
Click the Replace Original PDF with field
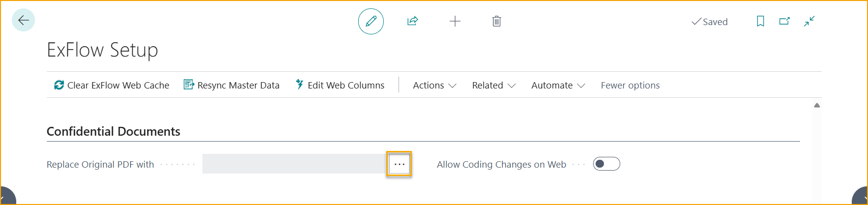click(x=294, y=164)
